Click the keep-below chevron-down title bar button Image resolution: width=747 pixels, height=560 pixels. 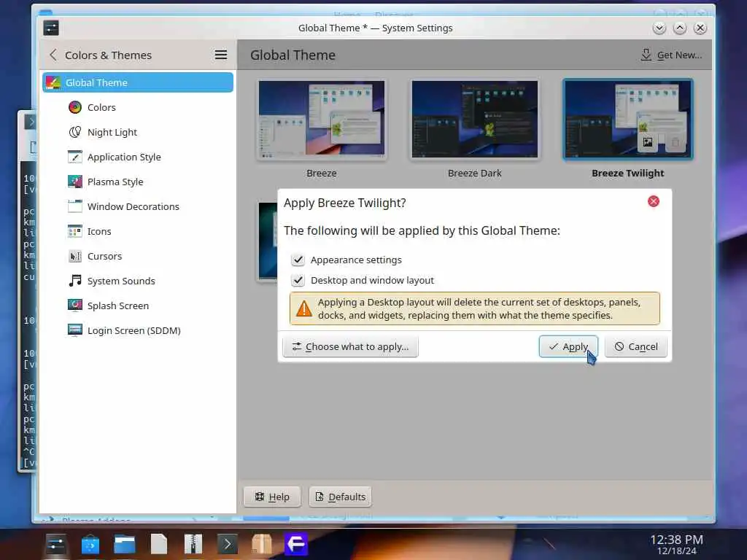point(659,28)
